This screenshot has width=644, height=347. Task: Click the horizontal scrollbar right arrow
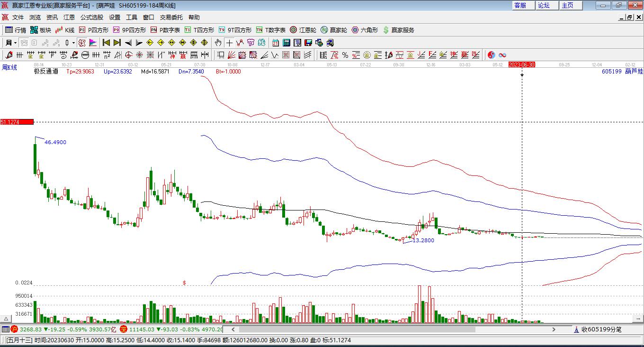[554, 329]
